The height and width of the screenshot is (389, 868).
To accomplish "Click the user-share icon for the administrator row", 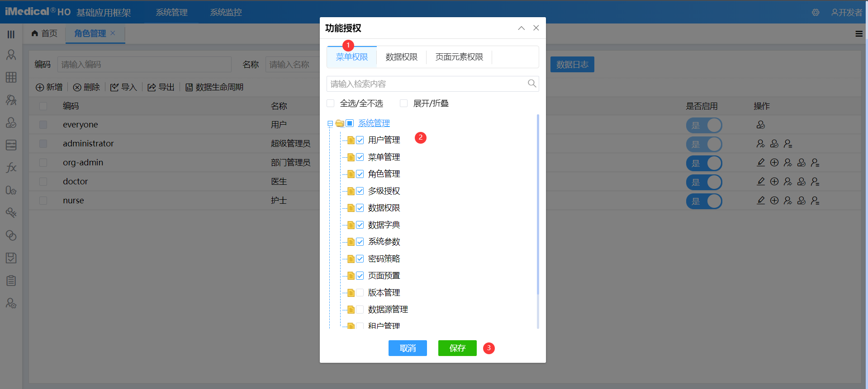I will [761, 144].
